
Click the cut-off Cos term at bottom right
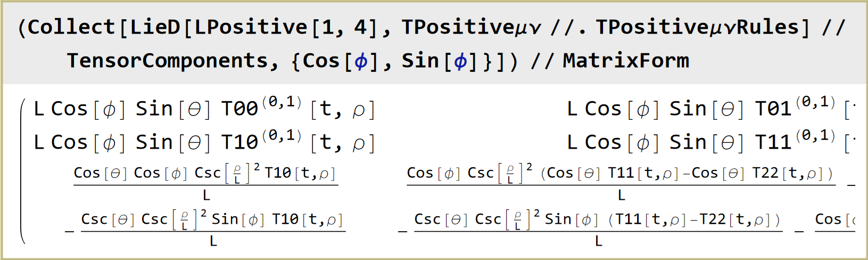834,220
